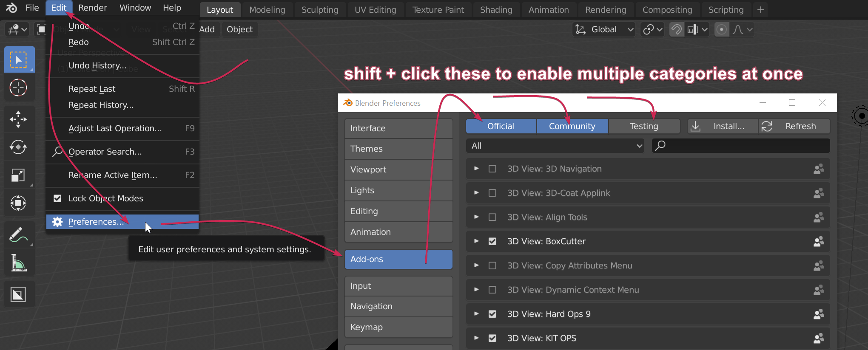Screen dimensions: 868x350
Task: Click the add-ons search input field
Action: click(741, 146)
